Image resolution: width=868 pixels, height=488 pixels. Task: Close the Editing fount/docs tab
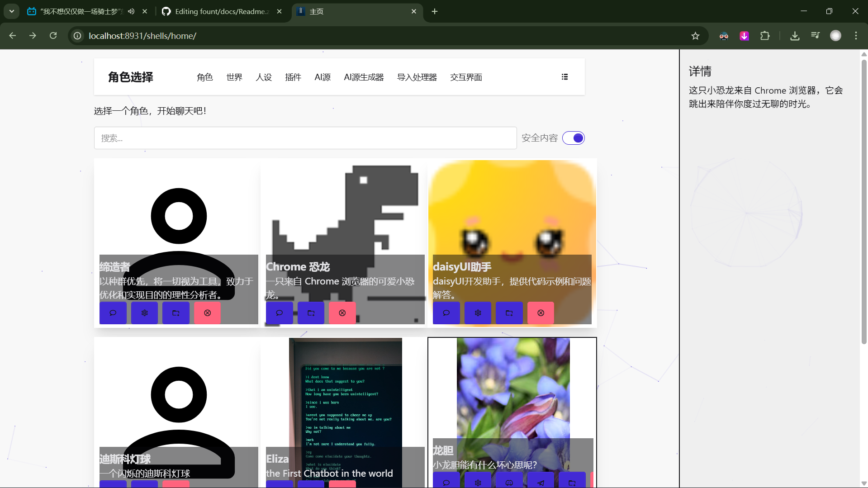[x=279, y=11]
